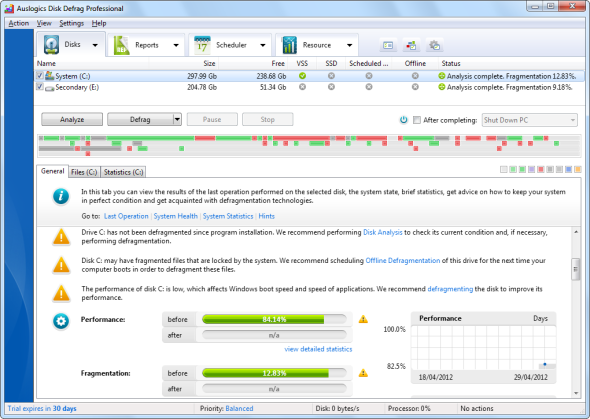Screen dimensions: 590x419
Task: Click the blue info icon in General tab
Action: [x=61, y=196]
